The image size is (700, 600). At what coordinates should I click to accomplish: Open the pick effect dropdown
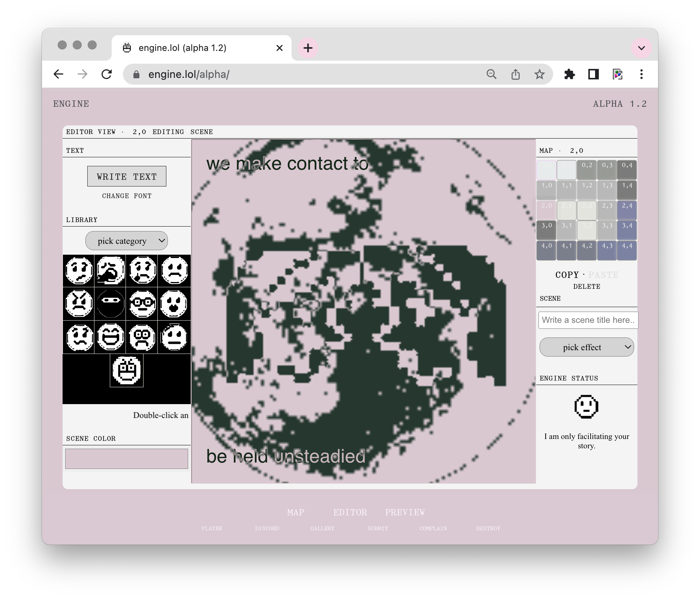point(586,347)
